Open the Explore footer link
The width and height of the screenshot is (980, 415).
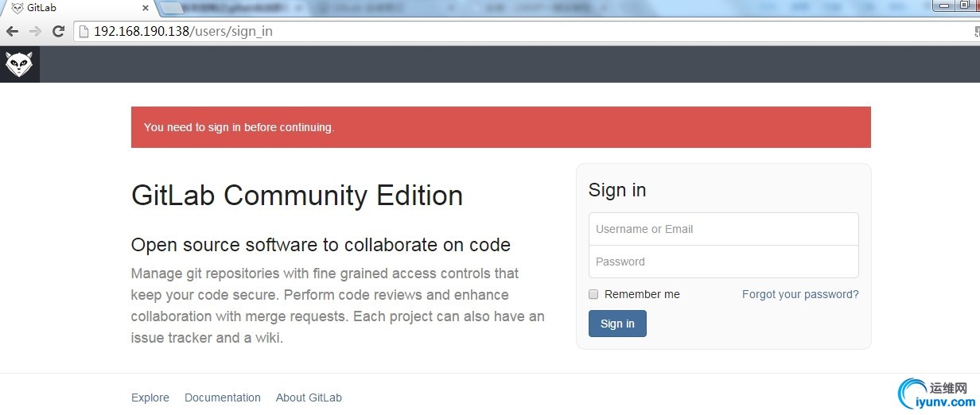click(x=150, y=398)
